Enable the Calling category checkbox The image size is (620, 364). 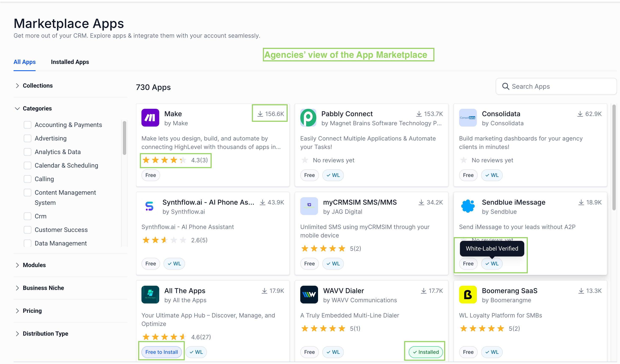[x=27, y=179]
